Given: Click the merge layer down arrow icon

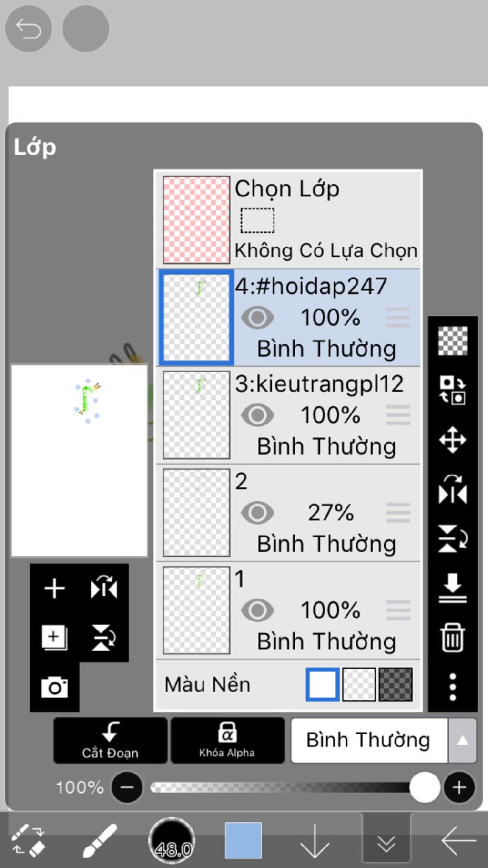Looking at the screenshot, I should pyautogui.click(x=452, y=588).
